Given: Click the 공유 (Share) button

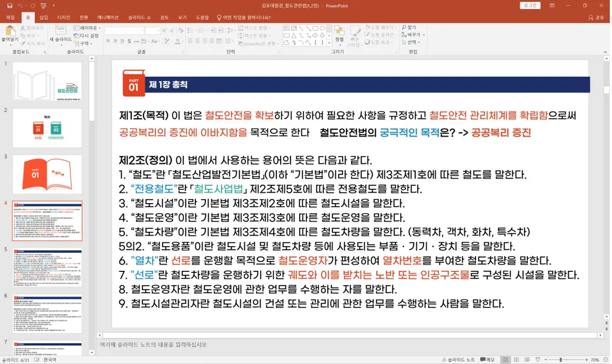Looking at the screenshot, I should pos(596,17).
